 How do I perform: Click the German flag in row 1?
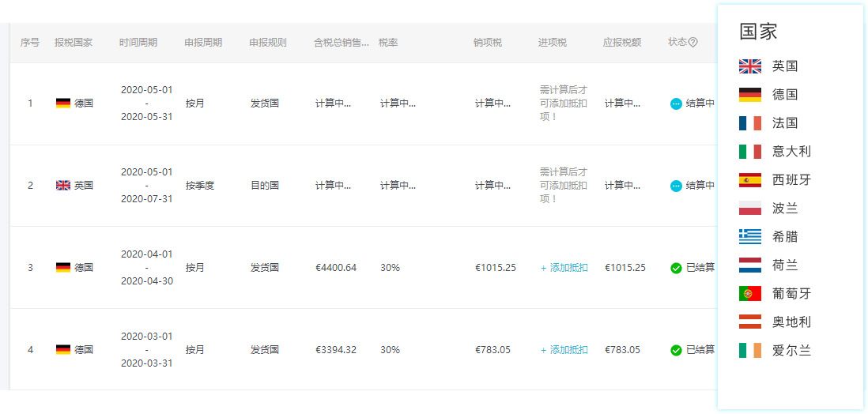63,103
